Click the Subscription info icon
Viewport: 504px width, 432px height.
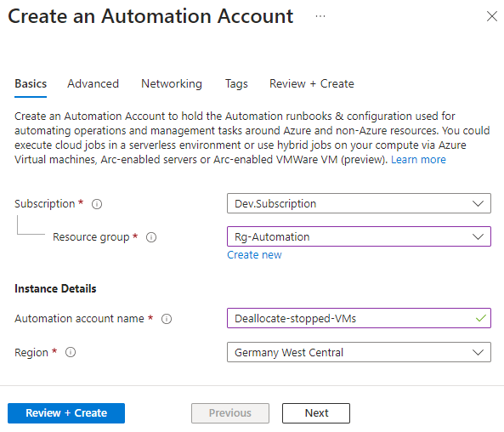tap(97, 204)
